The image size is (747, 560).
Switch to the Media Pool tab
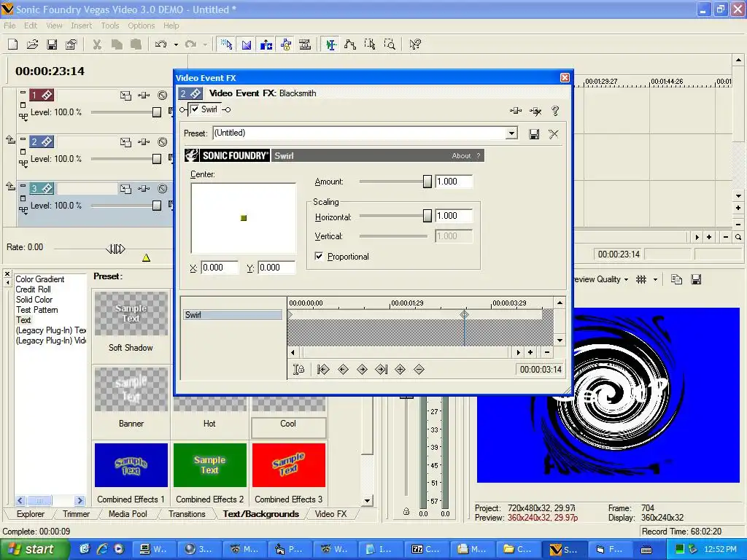[128, 514]
